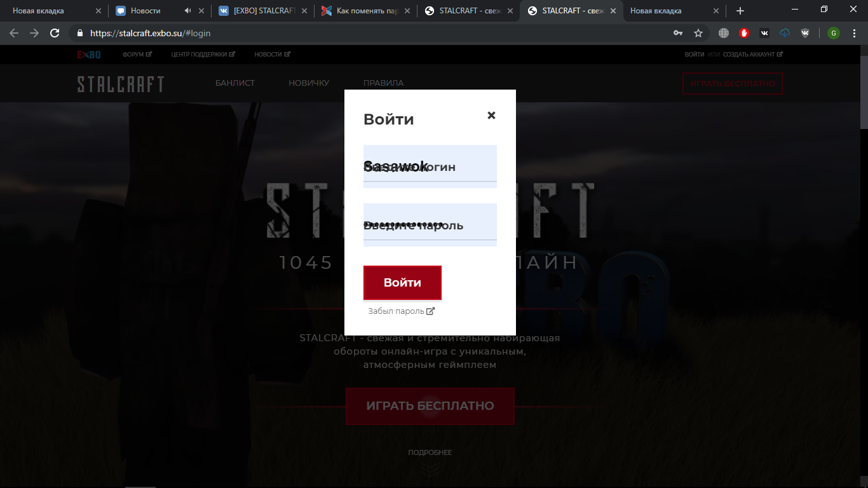Close the Войти login dialog
Screen dimensions: 868x488
tap(491, 115)
